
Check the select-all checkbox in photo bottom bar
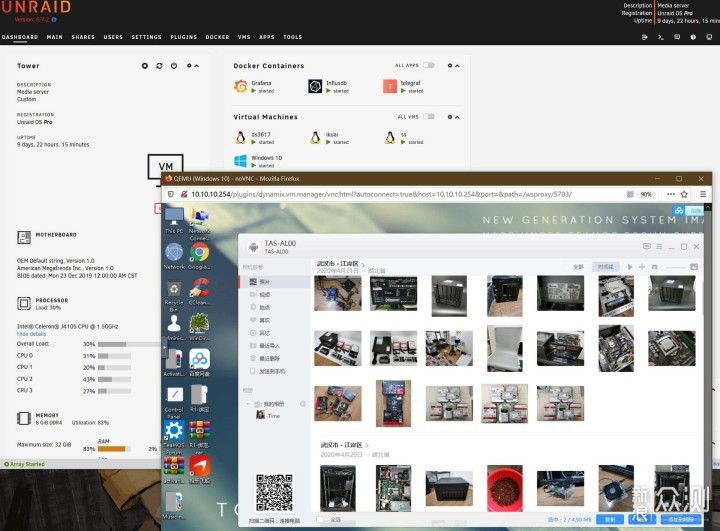pos(320,520)
